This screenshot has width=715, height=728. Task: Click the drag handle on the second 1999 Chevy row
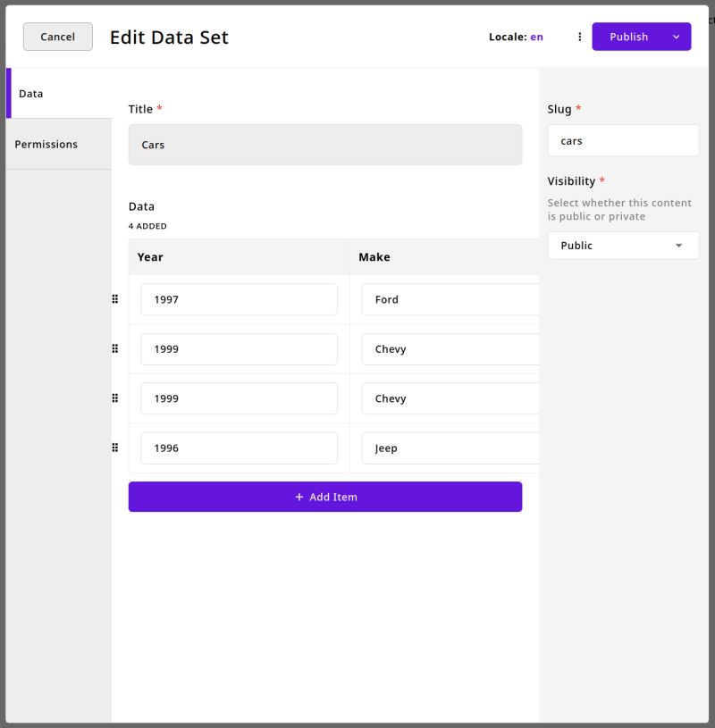[x=114, y=397]
